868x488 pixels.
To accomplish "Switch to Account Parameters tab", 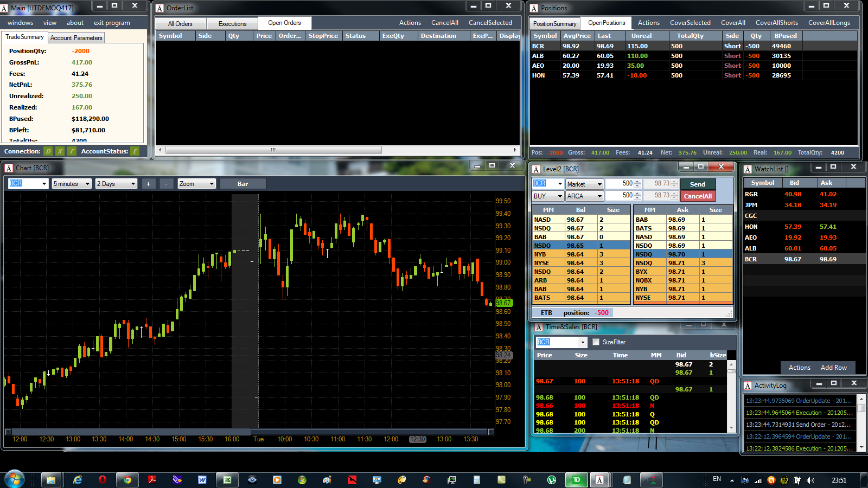I will 76,38.
